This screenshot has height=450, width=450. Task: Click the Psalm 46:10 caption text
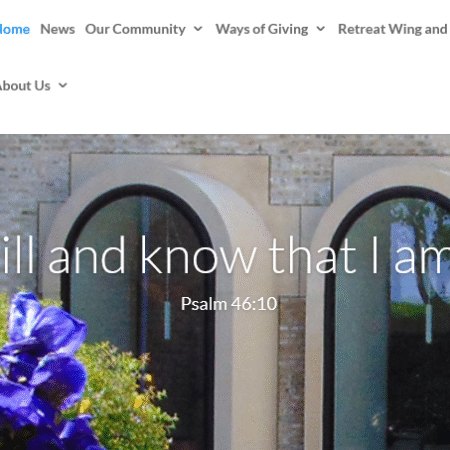[229, 304]
